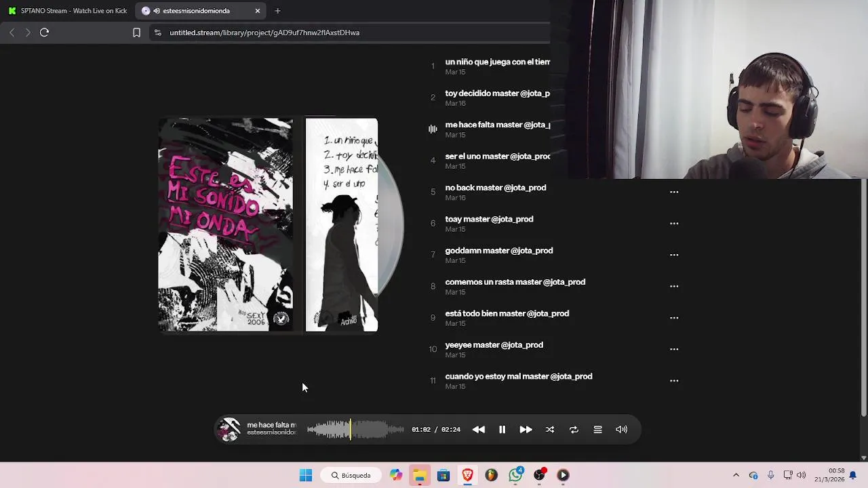Open the media player taskbar icon

pyautogui.click(x=563, y=475)
